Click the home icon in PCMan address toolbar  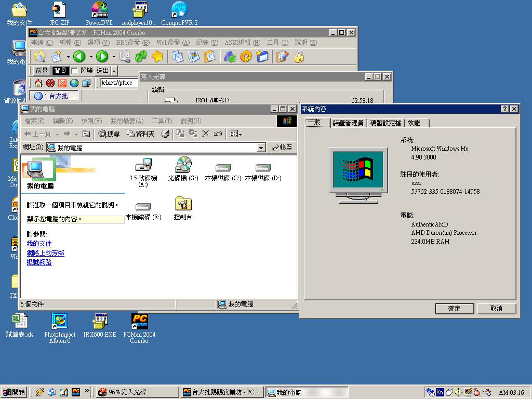pyautogui.click(x=38, y=83)
